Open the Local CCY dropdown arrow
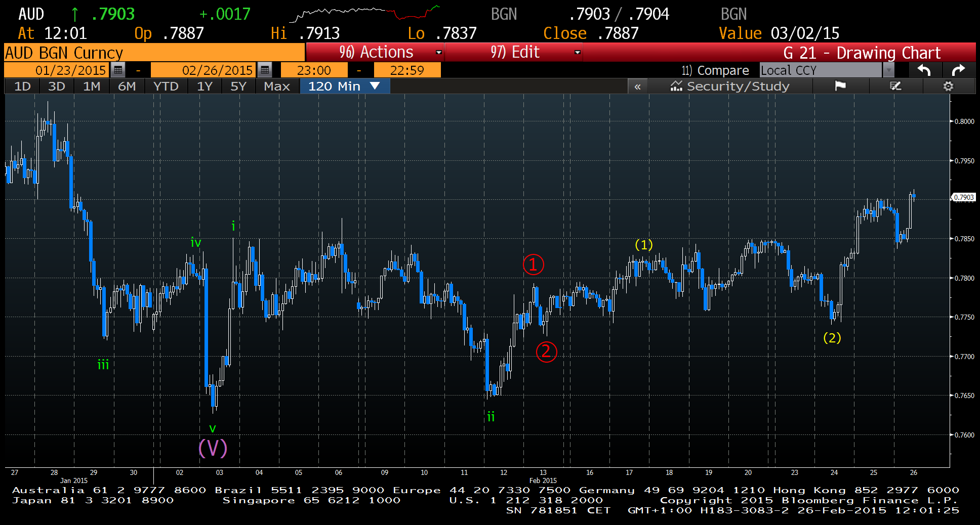Screen dimensions: 980x525 888,70
